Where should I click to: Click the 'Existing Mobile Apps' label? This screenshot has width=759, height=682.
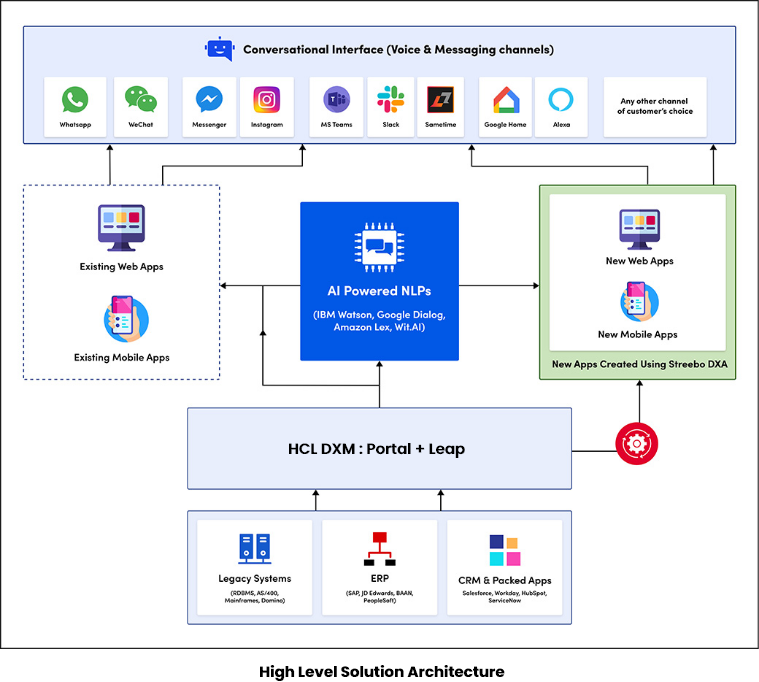point(121,358)
